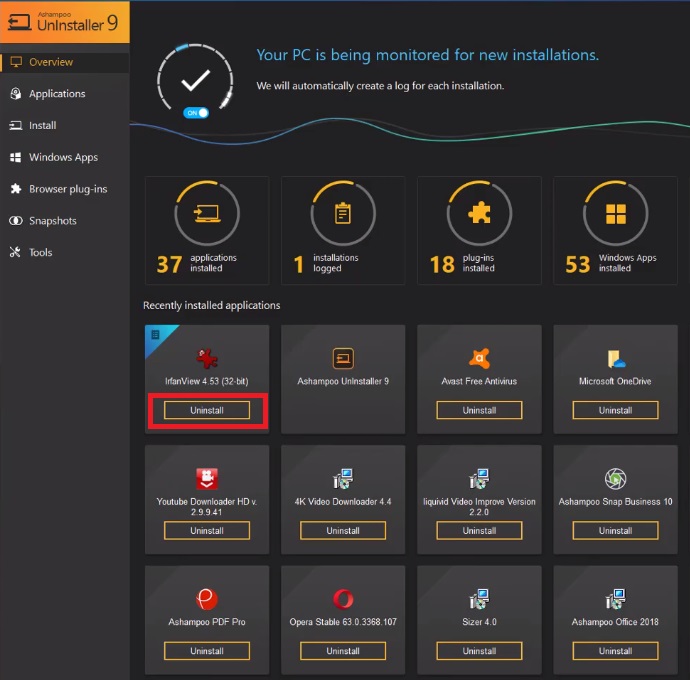
Task: Click the Opera Stable browser icon
Action: (343, 599)
